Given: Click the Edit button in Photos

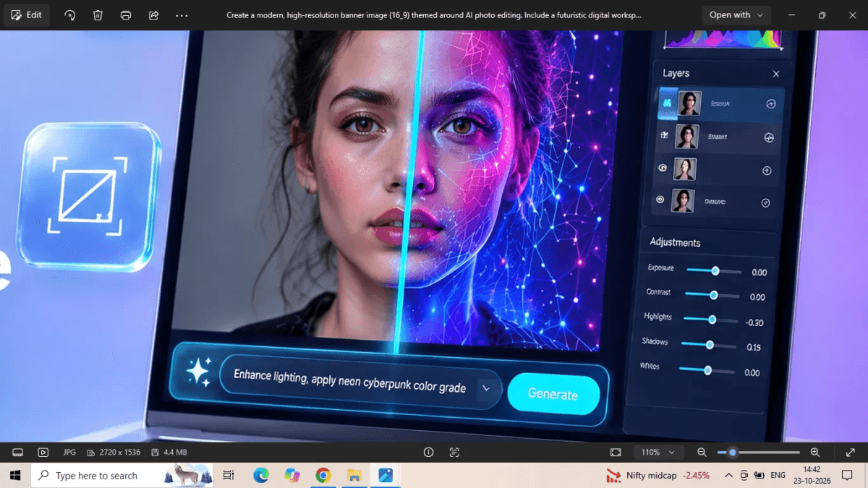Looking at the screenshot, I should tap(27, 15).
